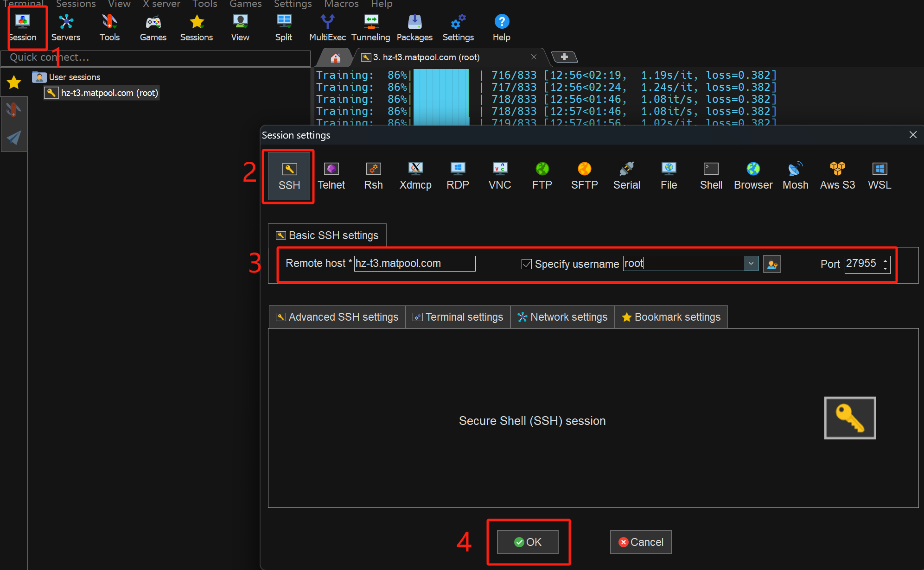Click OK to confirm session settings
This screenshot has width=924, height=570.
pos(528,542)
